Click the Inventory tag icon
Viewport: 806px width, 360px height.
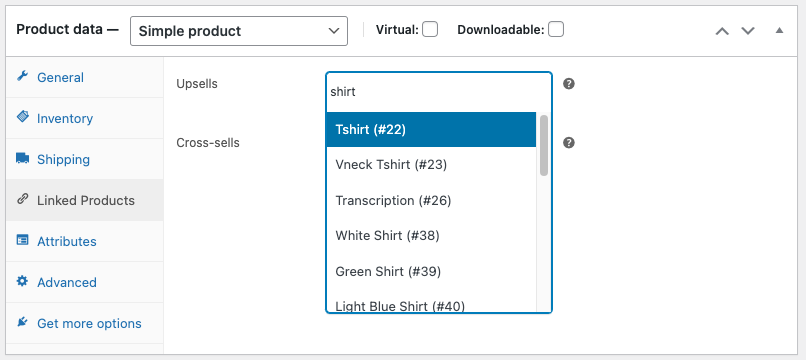[23, 116]
